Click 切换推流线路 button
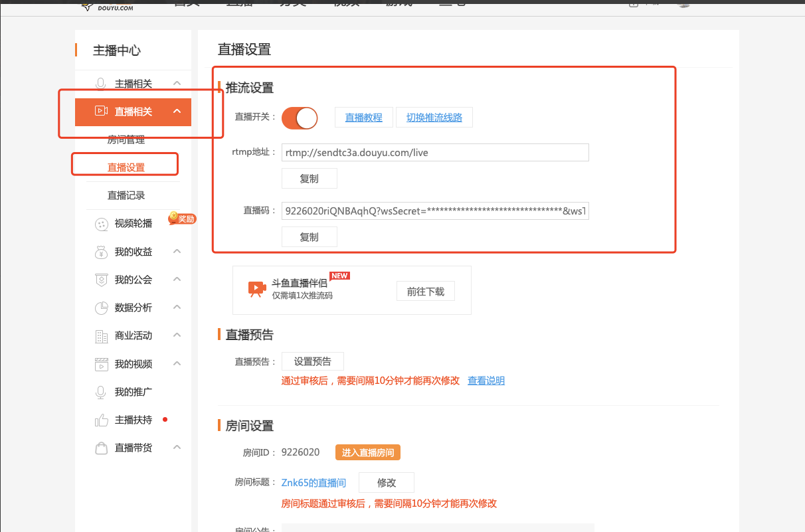 click(434, 118)
